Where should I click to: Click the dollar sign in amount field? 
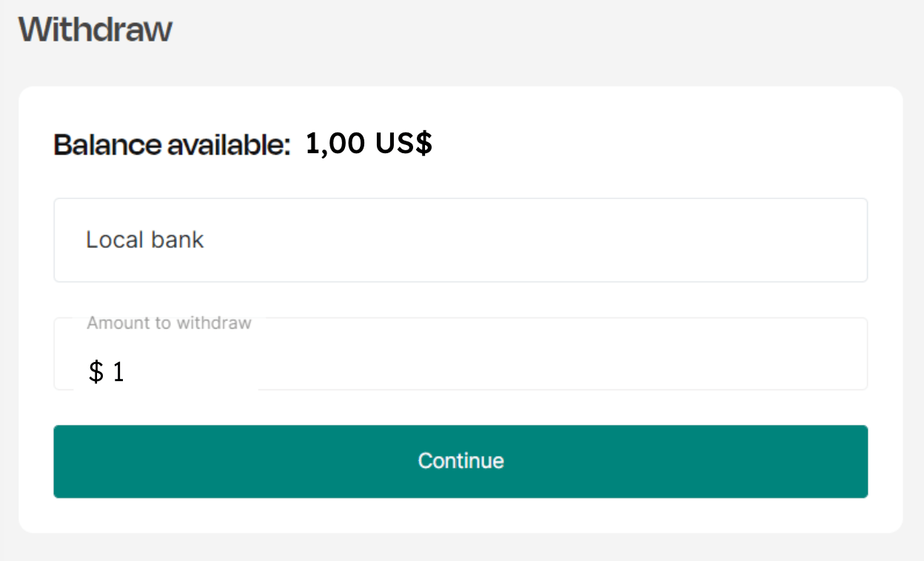(95, 372)
